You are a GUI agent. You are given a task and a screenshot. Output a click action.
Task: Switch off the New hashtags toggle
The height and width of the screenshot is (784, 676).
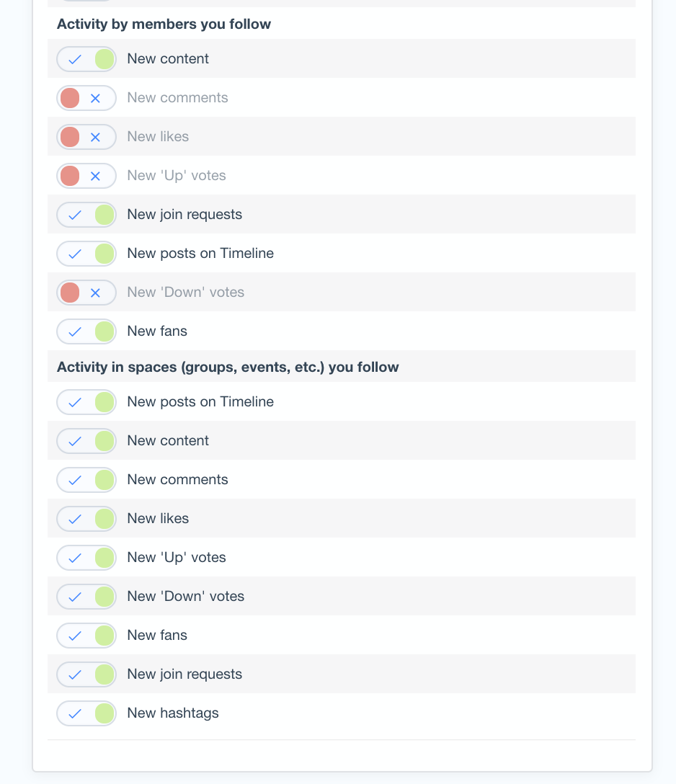tap(86, 713)
